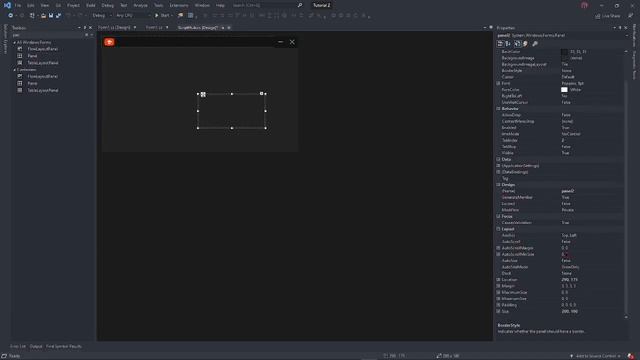
Task: Click the move handle on selected panel
Action: pyautogui.click(x=203, y=94)
